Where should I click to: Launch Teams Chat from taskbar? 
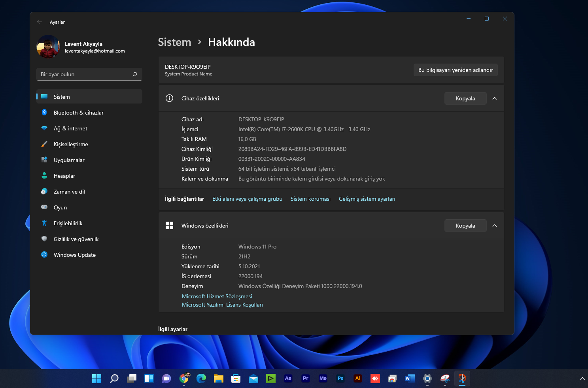[x=166, y=379]
